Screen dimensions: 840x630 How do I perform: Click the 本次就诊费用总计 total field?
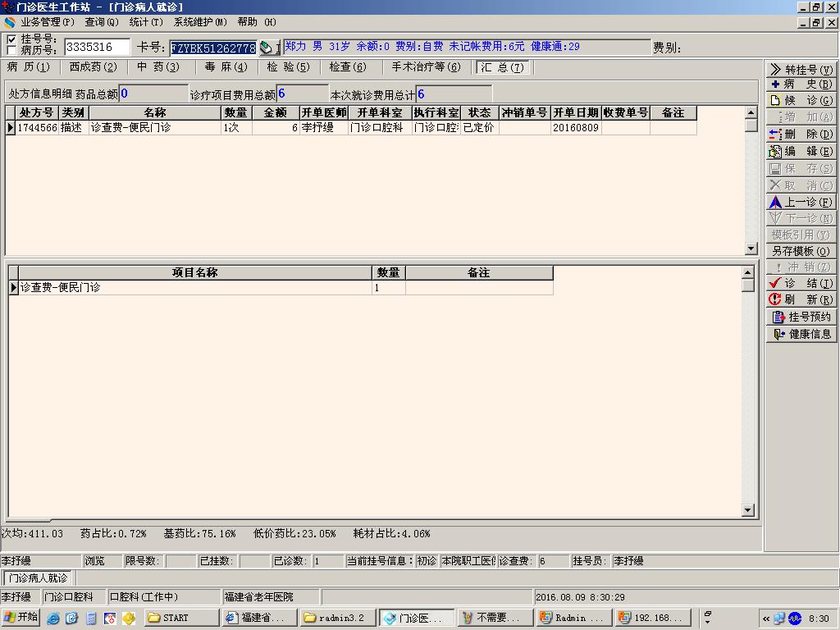click(453, 94)
